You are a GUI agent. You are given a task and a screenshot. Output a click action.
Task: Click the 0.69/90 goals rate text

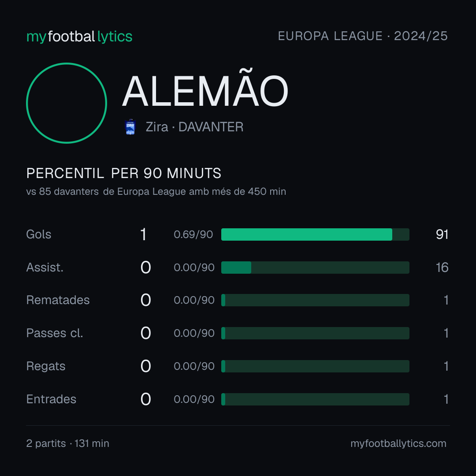[x=193, y=234]
